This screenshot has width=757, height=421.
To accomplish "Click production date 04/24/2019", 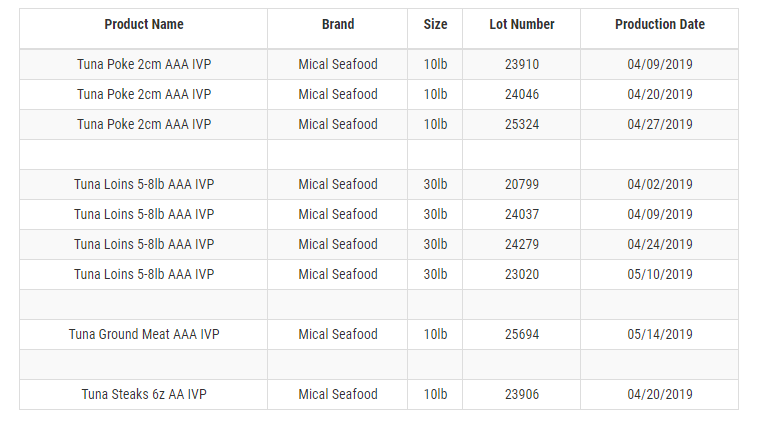I will 660,244.
